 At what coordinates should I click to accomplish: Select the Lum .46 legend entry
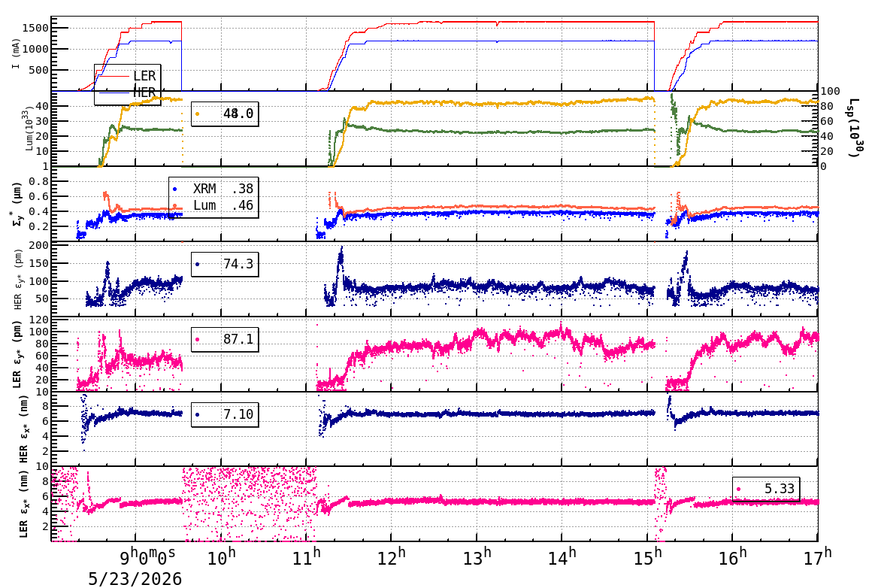(213, 205)
